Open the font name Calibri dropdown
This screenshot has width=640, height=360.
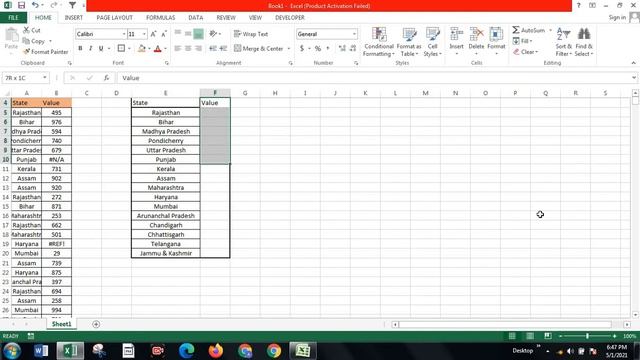point(124,34)
